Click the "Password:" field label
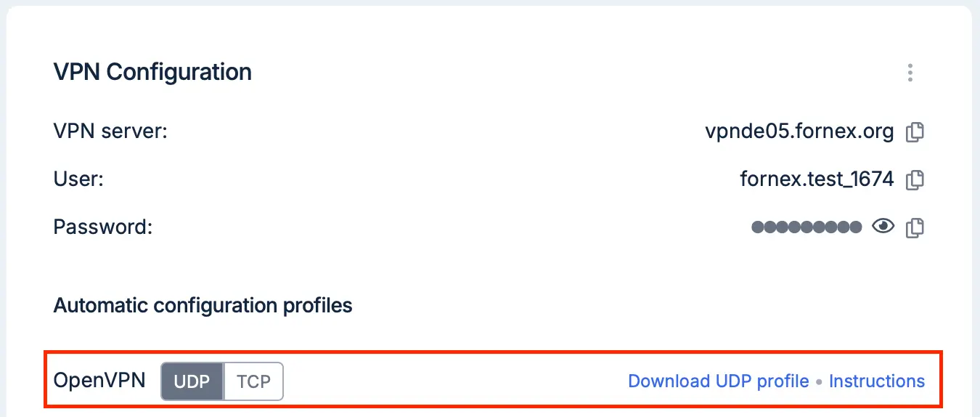980x417 pixels. pyautogui.click(x=103, y=227)
